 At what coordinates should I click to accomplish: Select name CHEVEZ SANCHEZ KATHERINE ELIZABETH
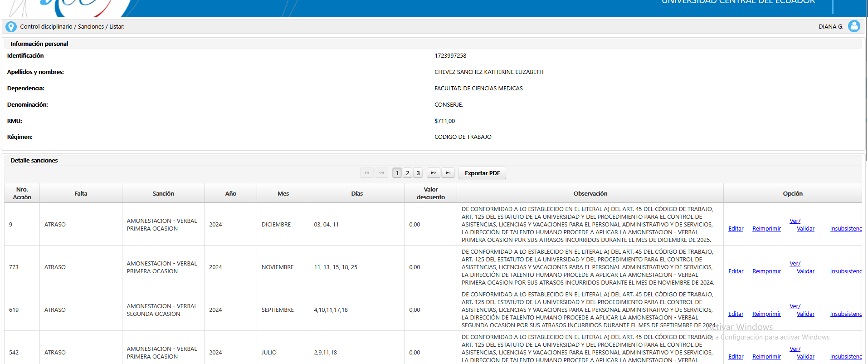click(489, 72)
